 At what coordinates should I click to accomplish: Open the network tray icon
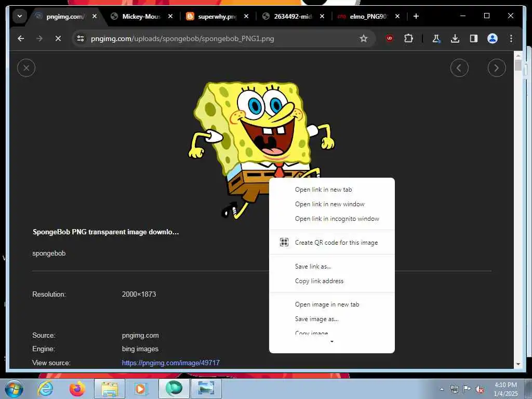tap(454, 390)
